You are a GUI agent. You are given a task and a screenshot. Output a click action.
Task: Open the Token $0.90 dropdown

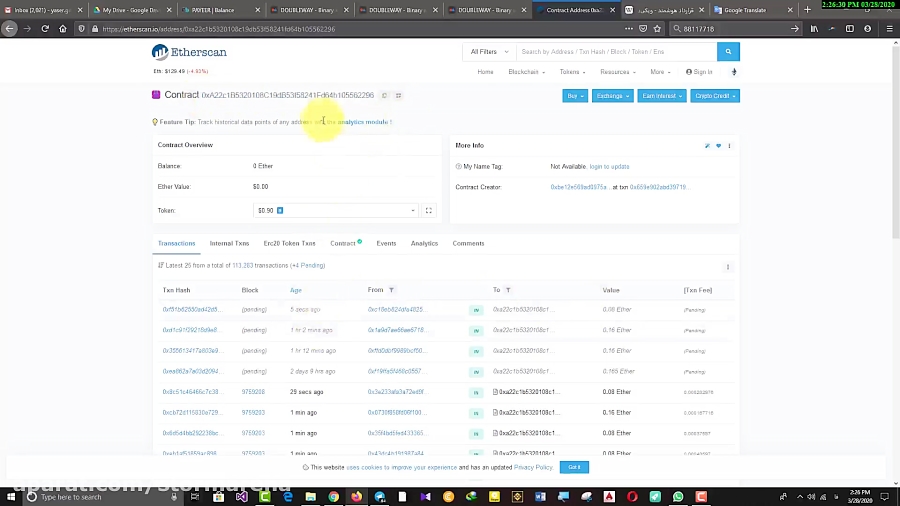(x=336, y=211)
